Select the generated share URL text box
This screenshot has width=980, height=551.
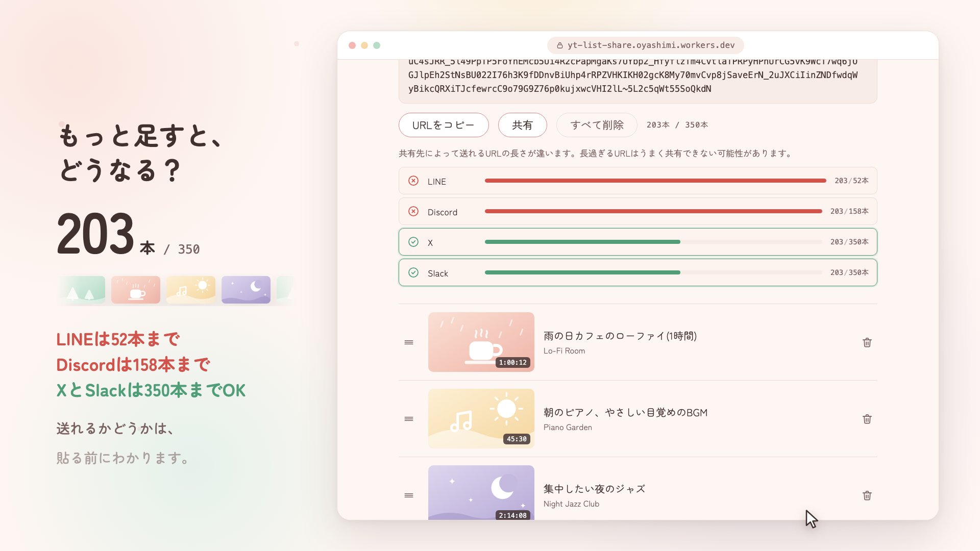tap(638, 81)
